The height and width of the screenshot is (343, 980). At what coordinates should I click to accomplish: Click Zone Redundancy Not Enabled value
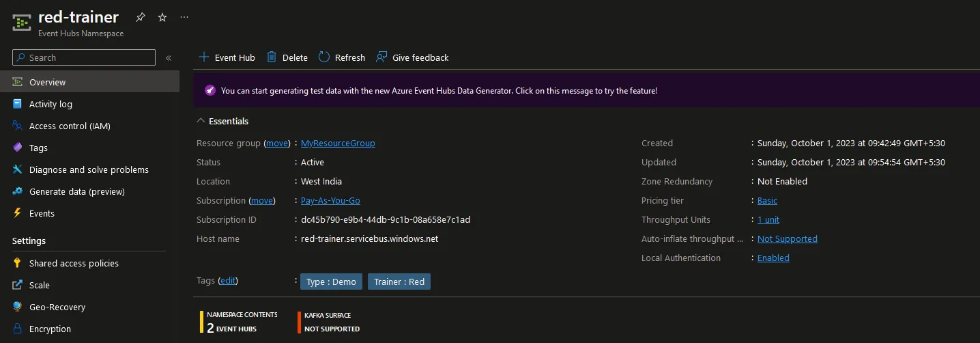point(782,181)
